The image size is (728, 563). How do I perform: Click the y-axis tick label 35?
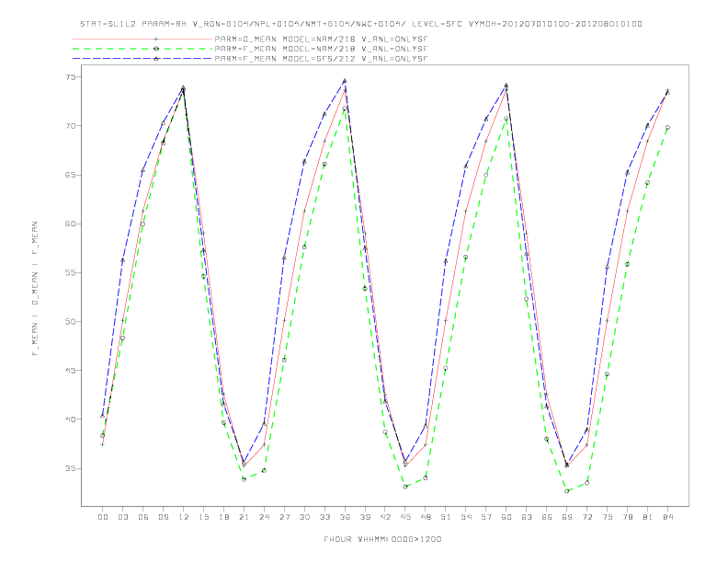pyautogui.click(x=70, y=468)
